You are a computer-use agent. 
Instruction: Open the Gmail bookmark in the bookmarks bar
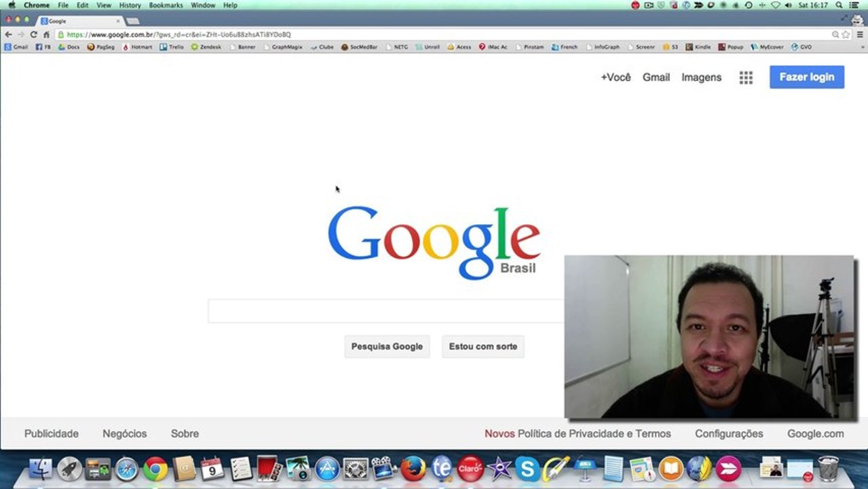click(x=16, y=47)
